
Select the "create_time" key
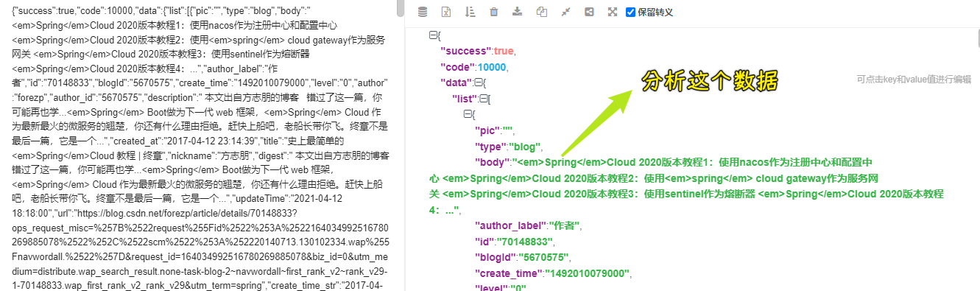coord(508,273)
